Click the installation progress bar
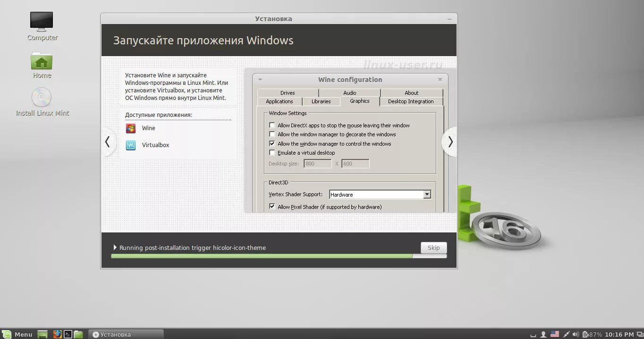The image size is (644, 339). (x=279, y=256)
